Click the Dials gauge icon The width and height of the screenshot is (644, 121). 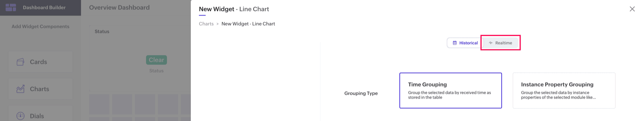point(20,116)
